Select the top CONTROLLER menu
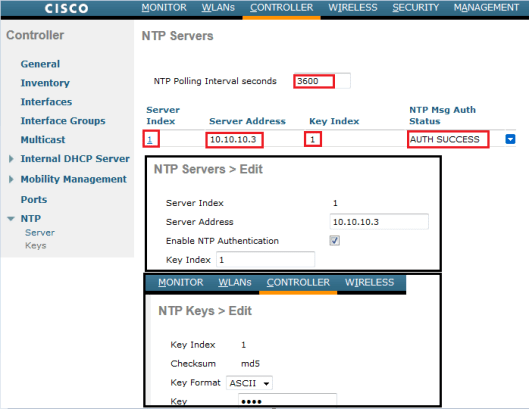529x409 pixels. 281,7
